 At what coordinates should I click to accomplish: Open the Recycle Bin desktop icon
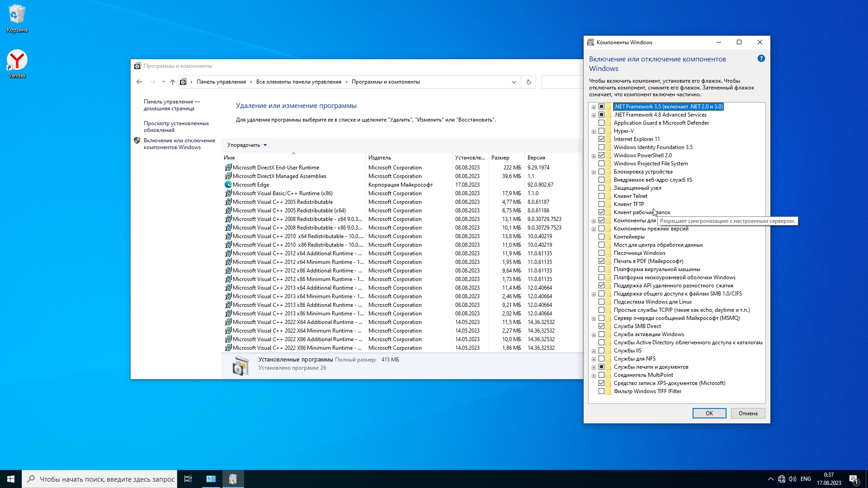point(17,18)
